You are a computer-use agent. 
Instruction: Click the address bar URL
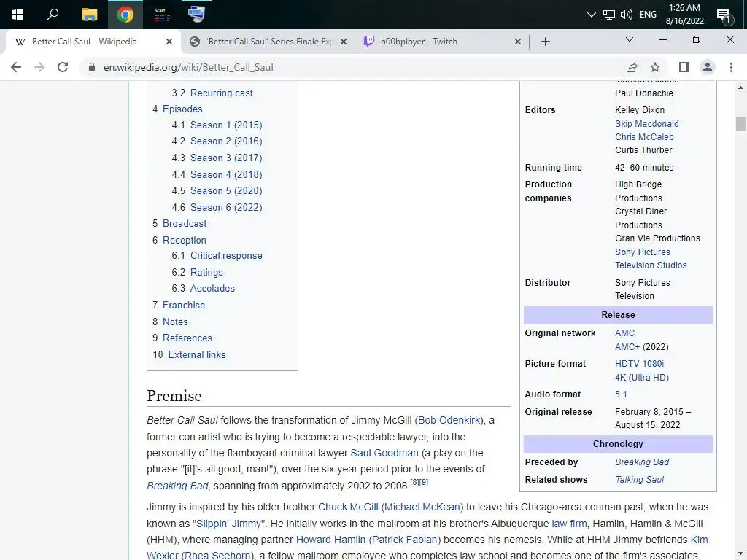pos(188,67)
